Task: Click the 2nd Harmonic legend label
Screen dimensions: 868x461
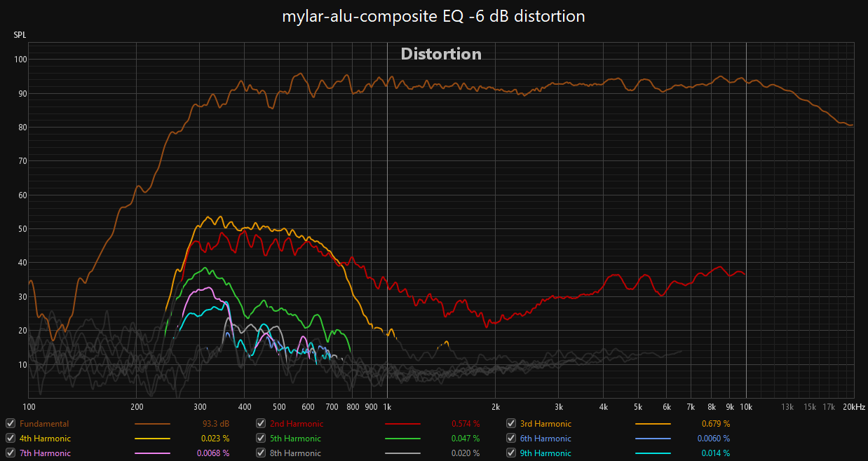Action: [297, 424]
